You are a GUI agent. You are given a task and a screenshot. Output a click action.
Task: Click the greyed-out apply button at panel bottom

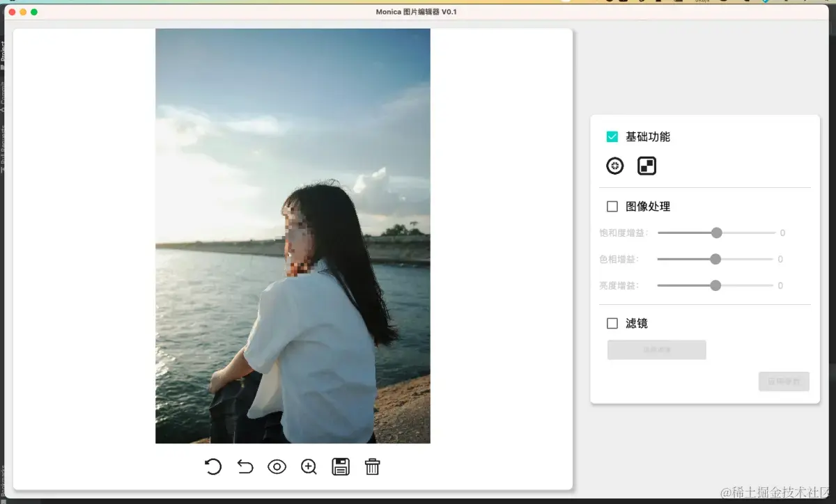(784, 381)
